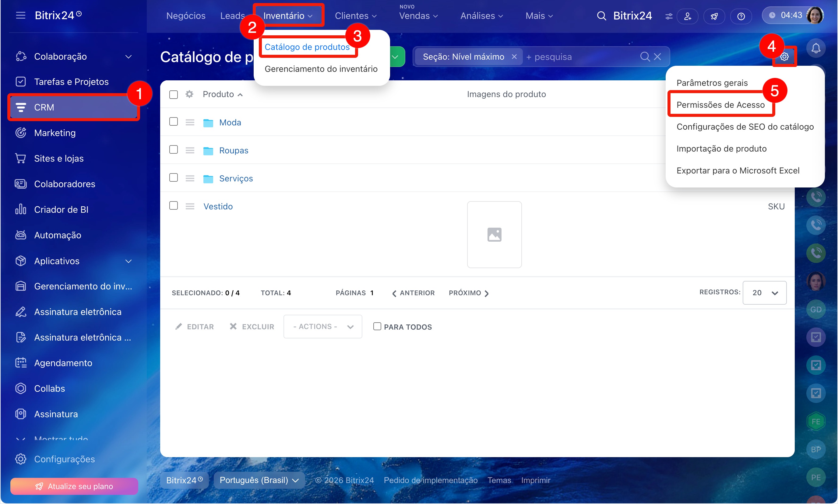Tick the Vestido product checkbox

click(x=173, y=206)
